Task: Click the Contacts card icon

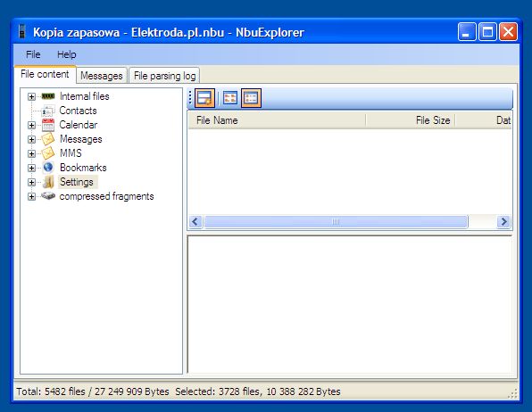Action: pyautogui.click(x=48, y=111)
